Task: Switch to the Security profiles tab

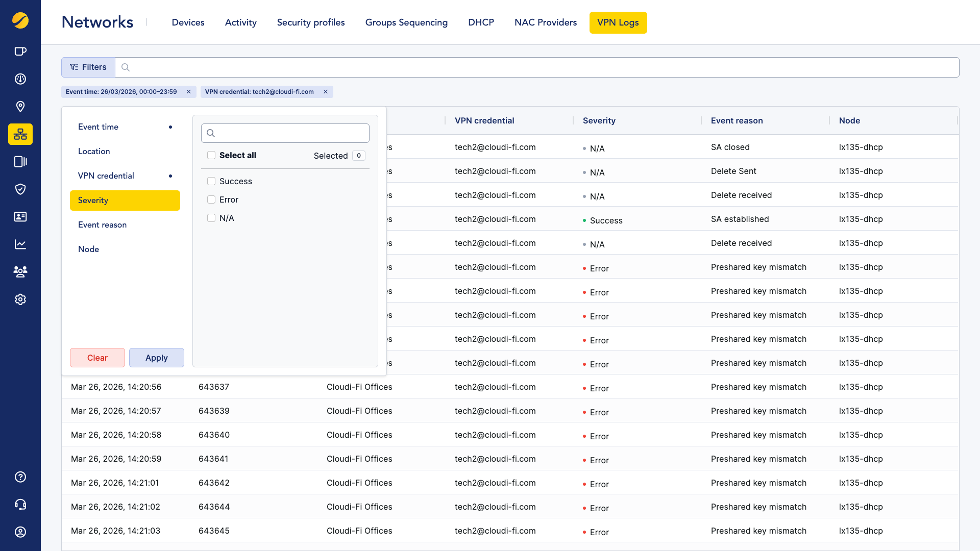Action: tap(310, 22)
